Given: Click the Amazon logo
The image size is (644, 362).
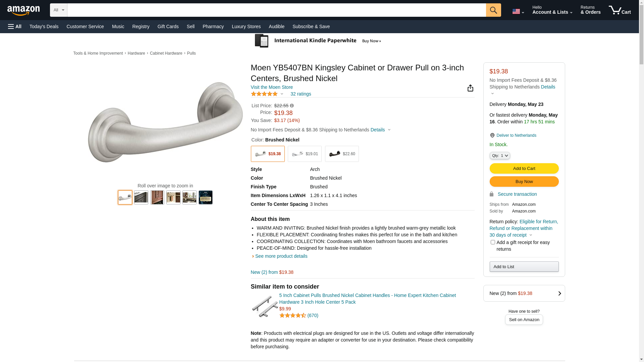Looking at the screenshot, I should pyautogui.click(x=23, y=10).
